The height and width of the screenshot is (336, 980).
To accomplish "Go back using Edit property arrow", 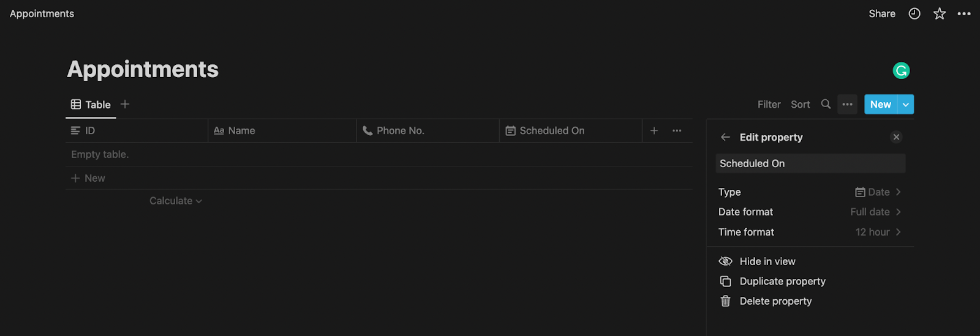I will (726, 137).
